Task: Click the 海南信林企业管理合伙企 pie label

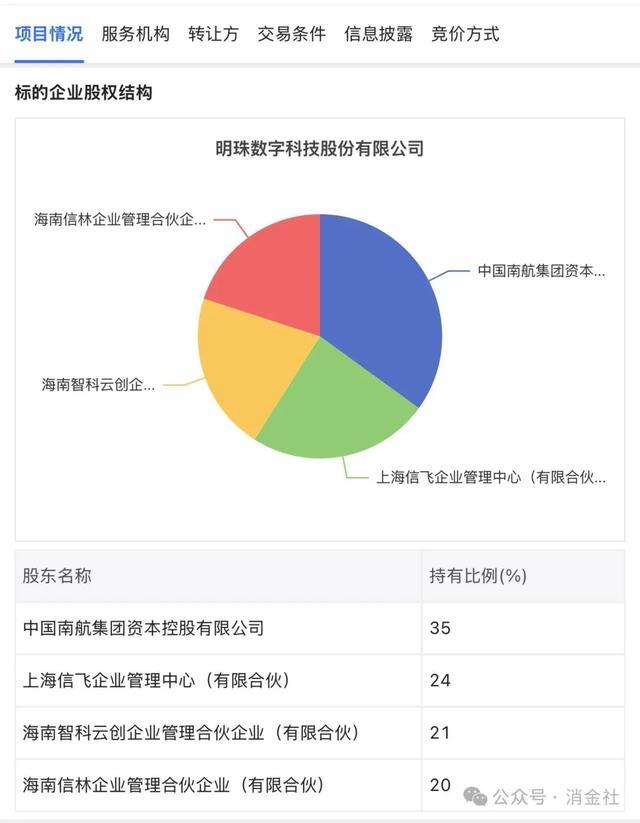Action: [119, 219]
